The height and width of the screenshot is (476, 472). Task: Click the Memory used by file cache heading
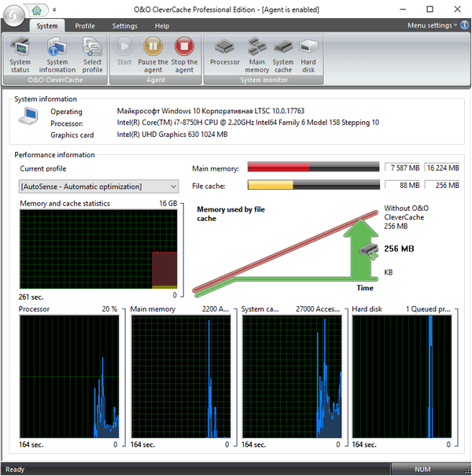[x=230, y=214]
